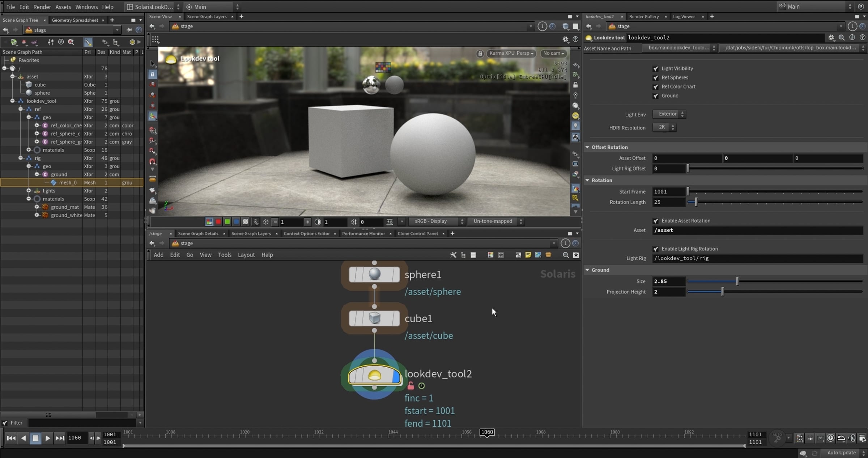
Task: Click the parameter pane gear menu icon
Action: [x=831, y=38]
